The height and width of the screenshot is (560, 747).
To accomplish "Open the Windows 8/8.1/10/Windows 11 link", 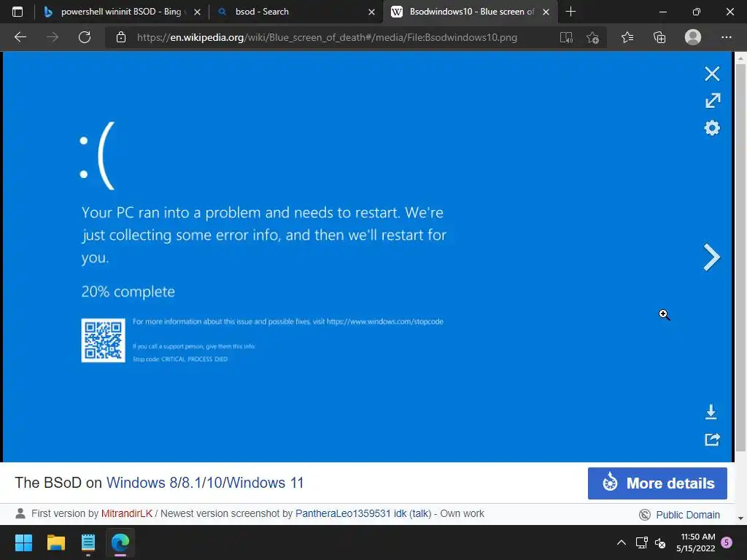I will [205, 483].
